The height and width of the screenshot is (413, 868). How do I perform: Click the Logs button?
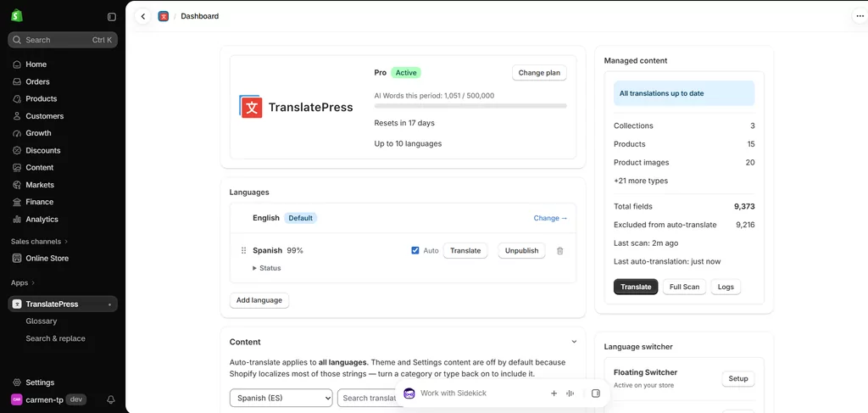pyautogui.click(x=726, y=287)
